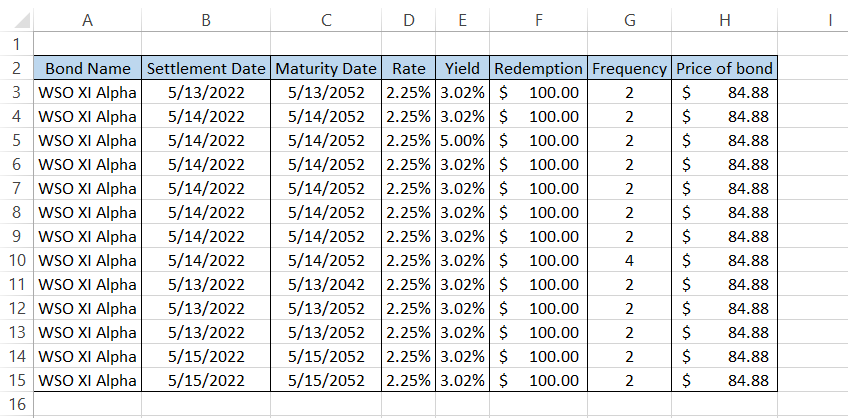Click the settlement date in row 3

(206, 92)
